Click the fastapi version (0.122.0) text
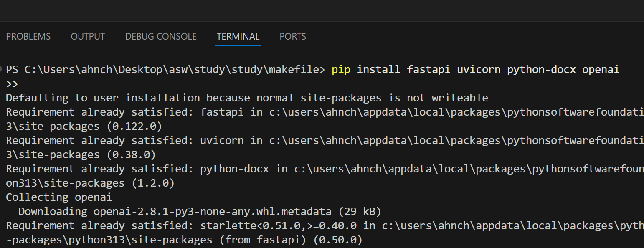 [134, 127]
